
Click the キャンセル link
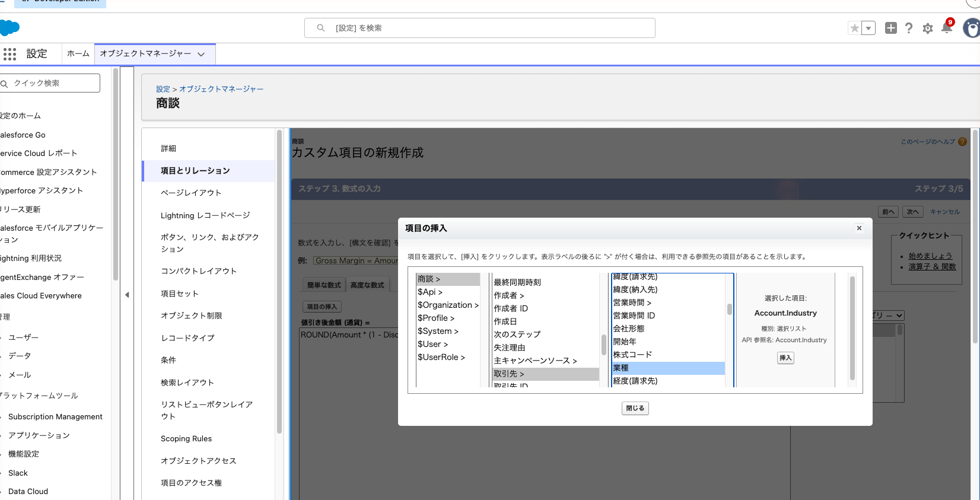click(945, 212)
